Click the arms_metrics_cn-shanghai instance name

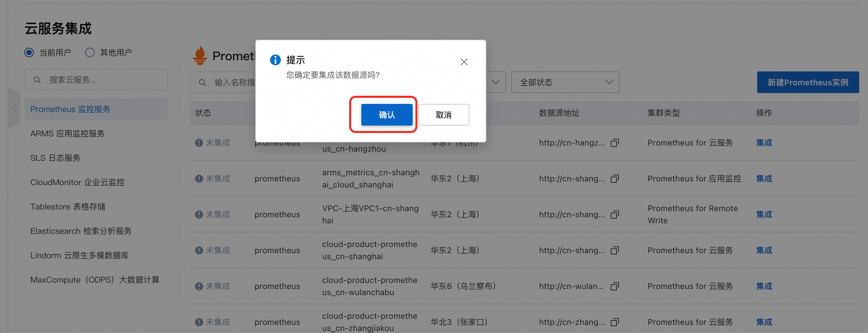371,179
